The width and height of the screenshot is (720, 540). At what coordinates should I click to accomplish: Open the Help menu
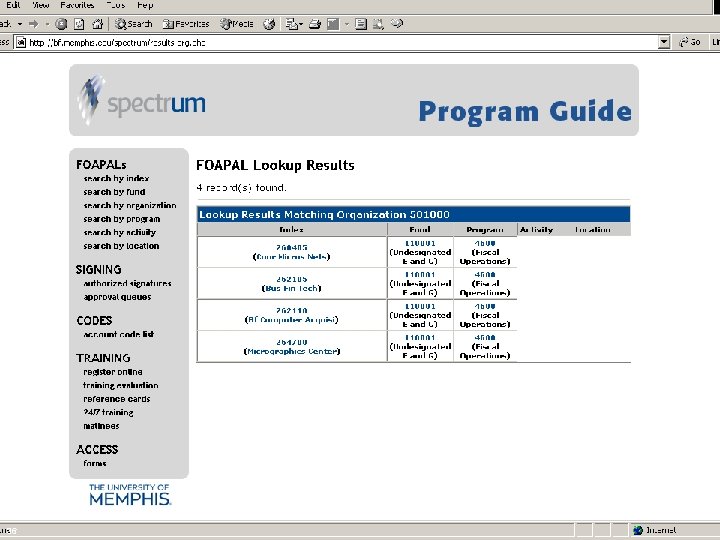[x=145, y=5]
